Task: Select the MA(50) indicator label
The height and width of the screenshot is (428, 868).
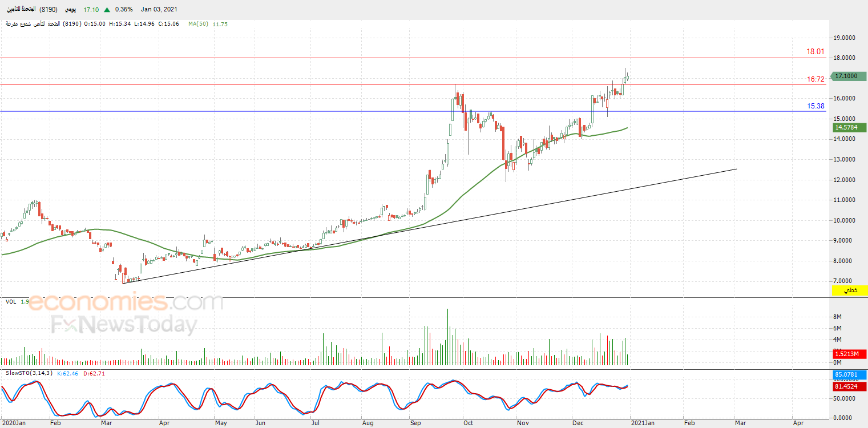Action: tap(198, 24)
